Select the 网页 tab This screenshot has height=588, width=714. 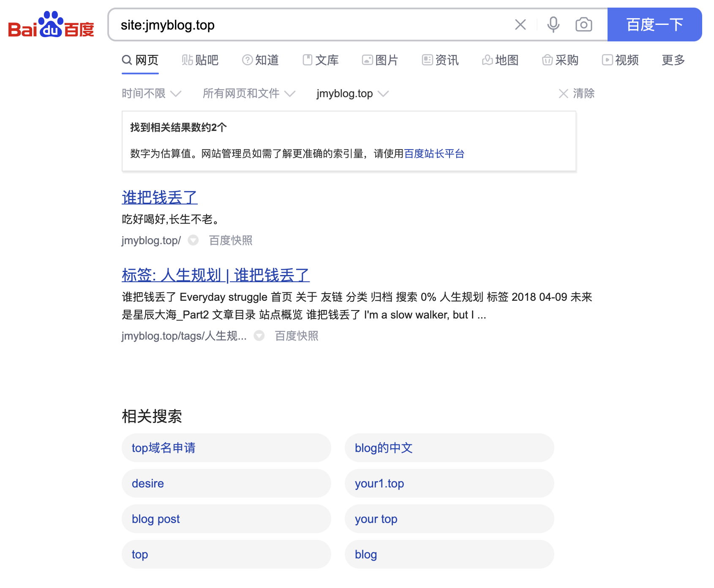140,60
